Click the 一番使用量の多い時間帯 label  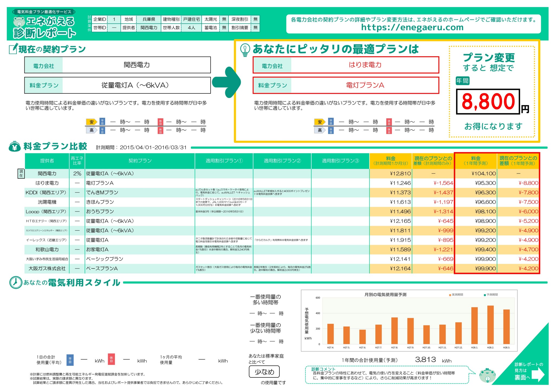(x=265, y=300)
